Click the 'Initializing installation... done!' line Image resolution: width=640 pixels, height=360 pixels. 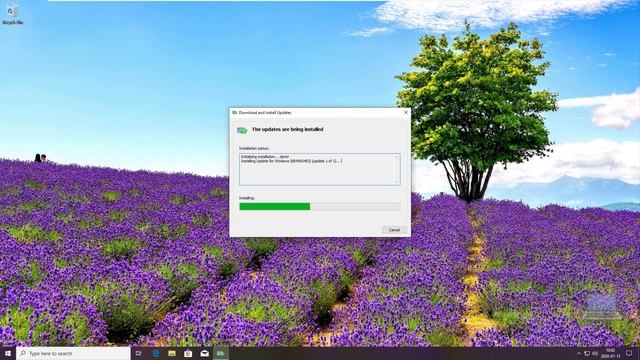coord(265,157)
